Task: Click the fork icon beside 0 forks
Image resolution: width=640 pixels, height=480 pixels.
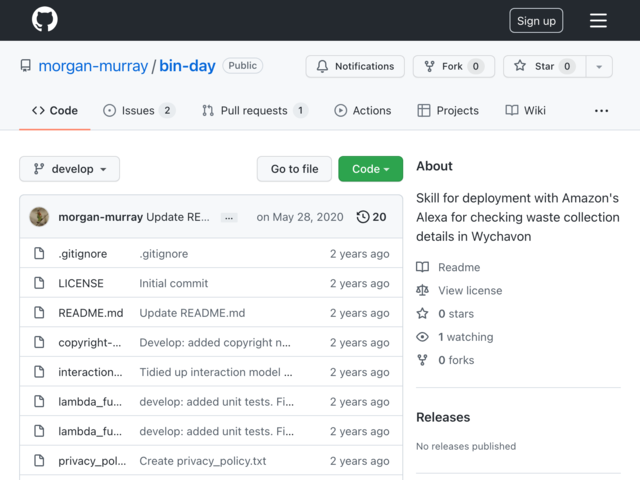Action: click(x=422, y=360)
